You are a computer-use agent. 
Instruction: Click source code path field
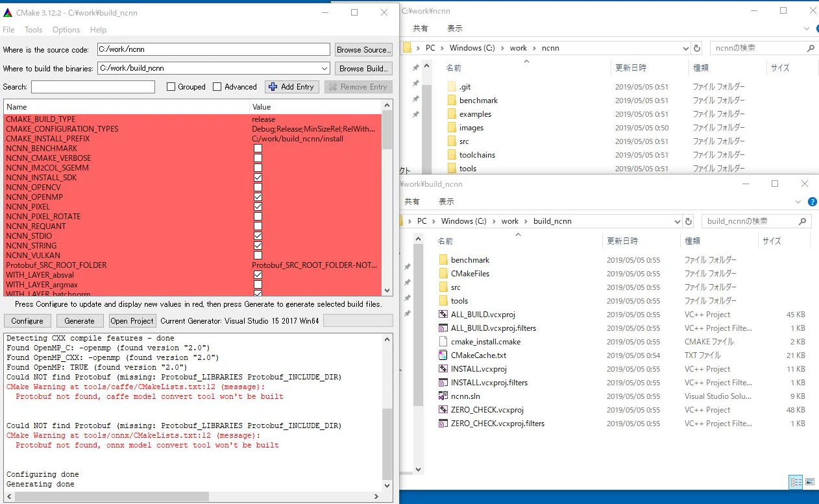(x=214, y=50)
